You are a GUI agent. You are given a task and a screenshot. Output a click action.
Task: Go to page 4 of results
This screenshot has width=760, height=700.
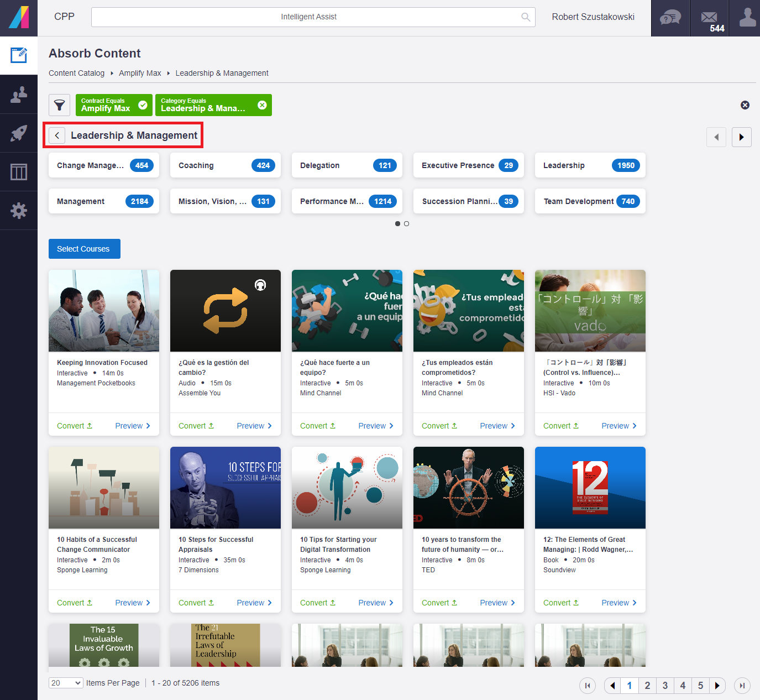click(x=683, y=686)
